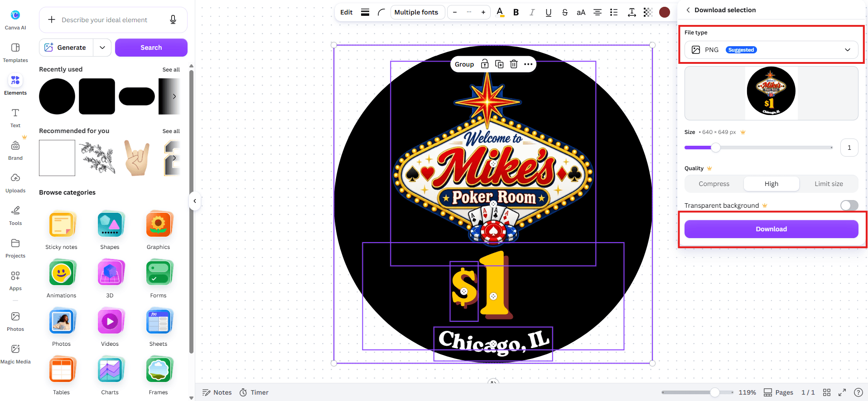Toggle strikethrough text formatting
Viewport: 868px width, 401px height.
(x=565, y=12)
